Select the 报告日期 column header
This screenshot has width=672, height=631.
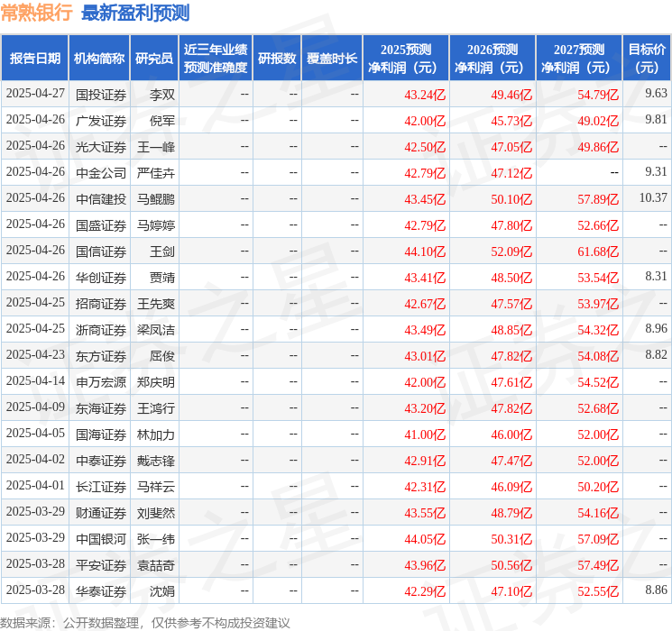(x=34, y=59)
